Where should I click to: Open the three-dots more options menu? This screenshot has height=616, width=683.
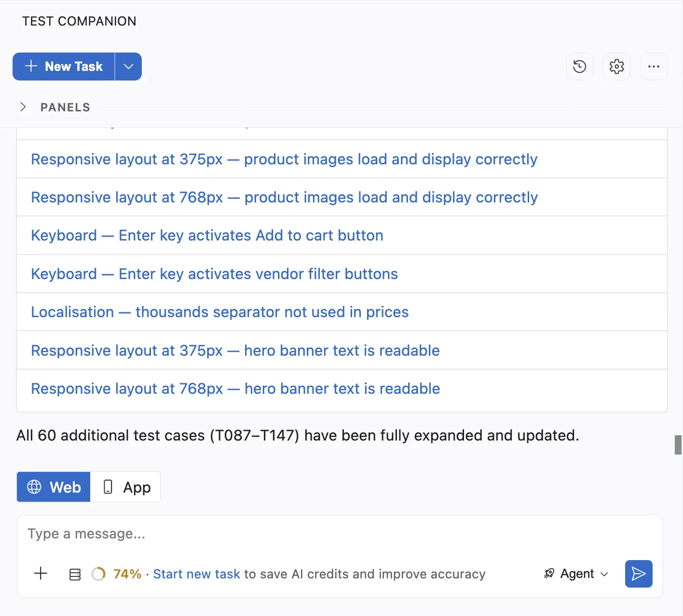654,67
